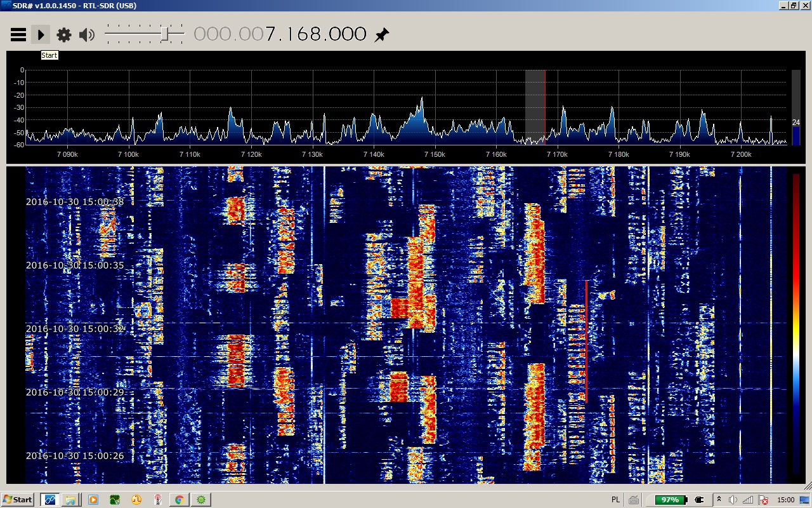The height and width of the screenshot is (508, 812).
Task: Open the yellow waveform clock taskbar icon
Action: click(136, 500)
